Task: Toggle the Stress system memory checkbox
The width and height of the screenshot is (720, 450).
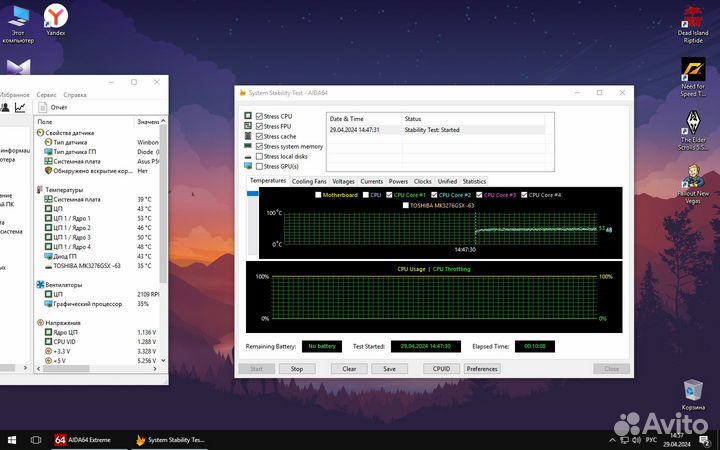Action: [x=259, y=146]
